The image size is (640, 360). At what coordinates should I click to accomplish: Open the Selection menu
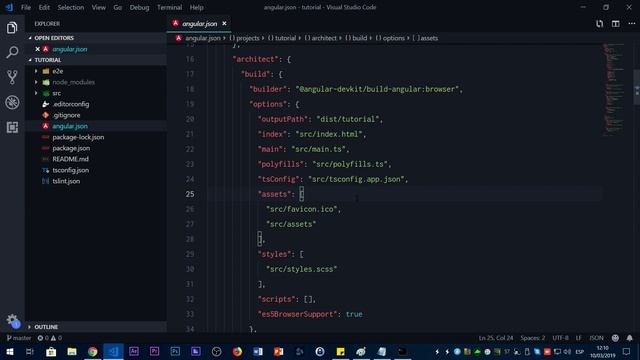71,7
